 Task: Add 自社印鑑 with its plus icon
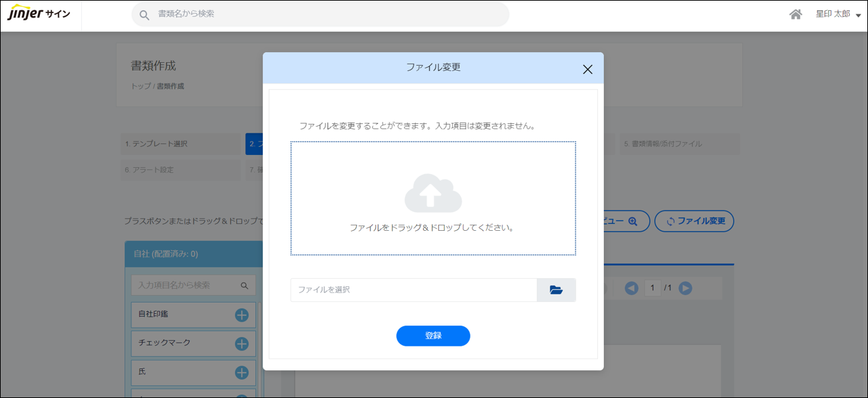[242, 315]
